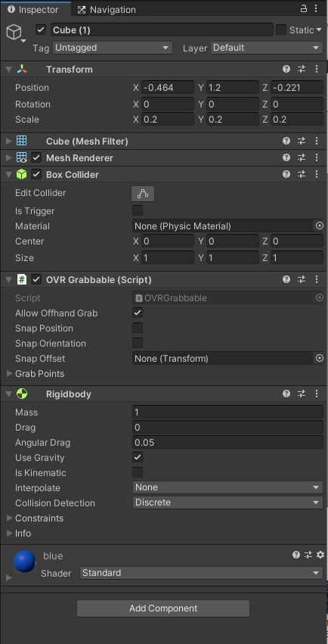Open Box Collider preset settings icon
This screenshot has width=328, height=644.
pyautogui.click(x=302, y=175)
